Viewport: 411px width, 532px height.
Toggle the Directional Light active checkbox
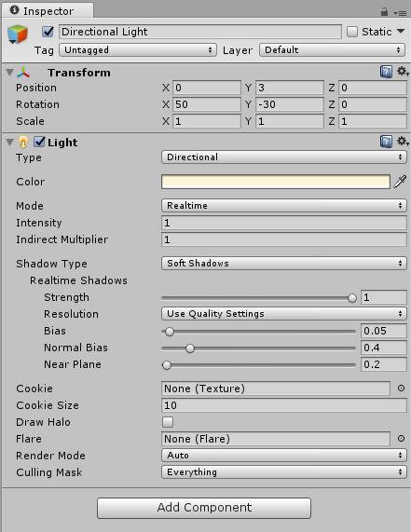tap(48, 32)
